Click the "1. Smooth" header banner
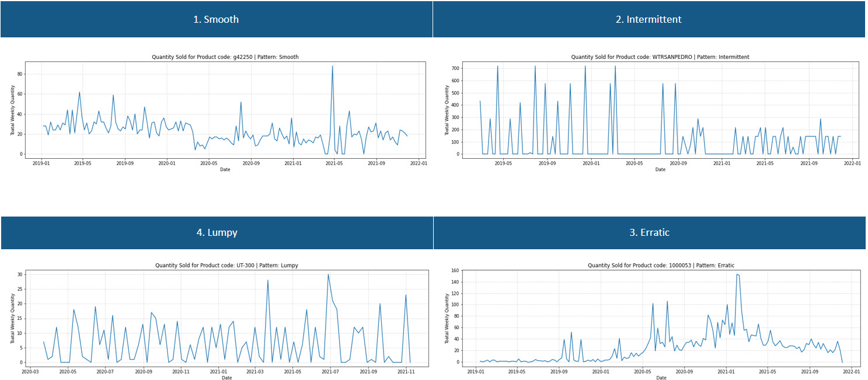The width and height of the screenshot is (868, 380). point(216,19)
